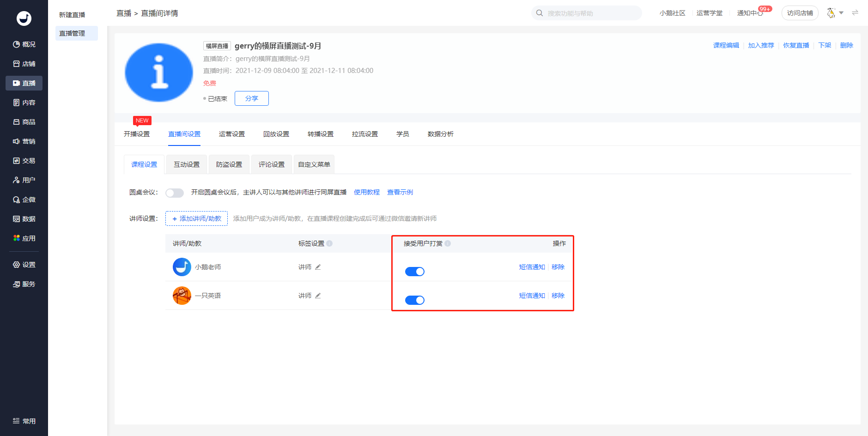Select the 营销 marketing sidebar icon
This screenshot has width=868, height=436.
pyautogui.click(x=17, y=141)
